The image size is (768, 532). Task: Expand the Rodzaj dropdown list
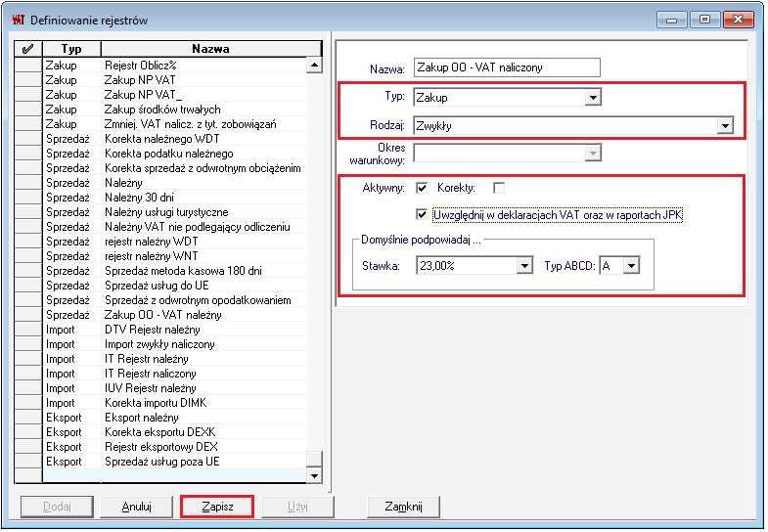(725, 126)
